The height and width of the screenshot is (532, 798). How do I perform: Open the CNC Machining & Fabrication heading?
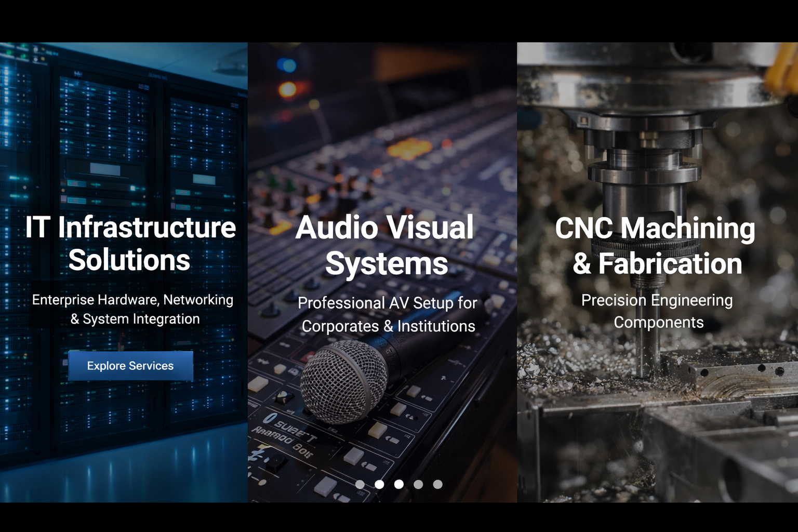pyautogui.click(x=656, y=246)
